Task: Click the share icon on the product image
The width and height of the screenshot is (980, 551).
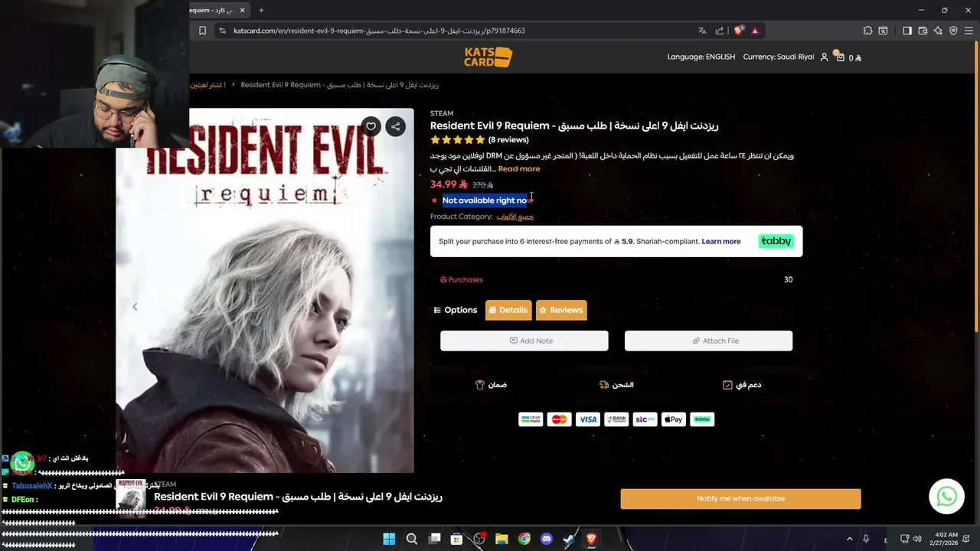Action: (x=395, y=126)
